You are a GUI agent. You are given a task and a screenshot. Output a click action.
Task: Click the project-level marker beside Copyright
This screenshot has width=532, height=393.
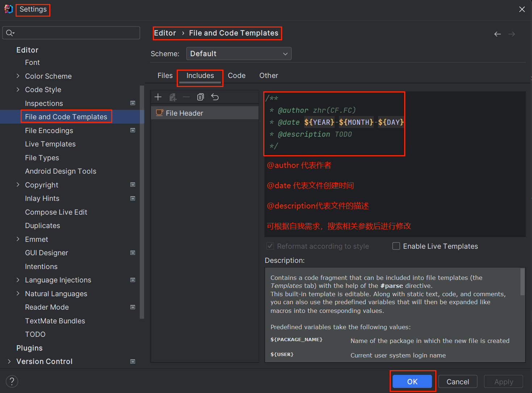click(133, 185)
